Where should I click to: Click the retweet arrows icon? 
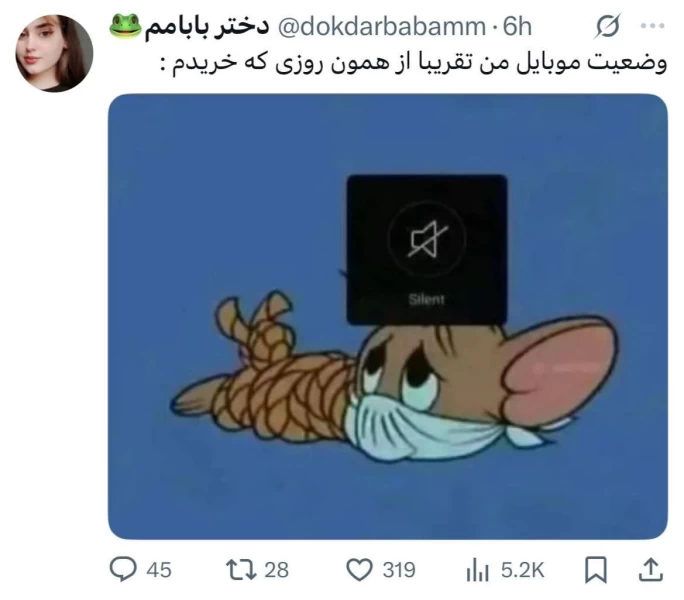click(x=241, y=570)
